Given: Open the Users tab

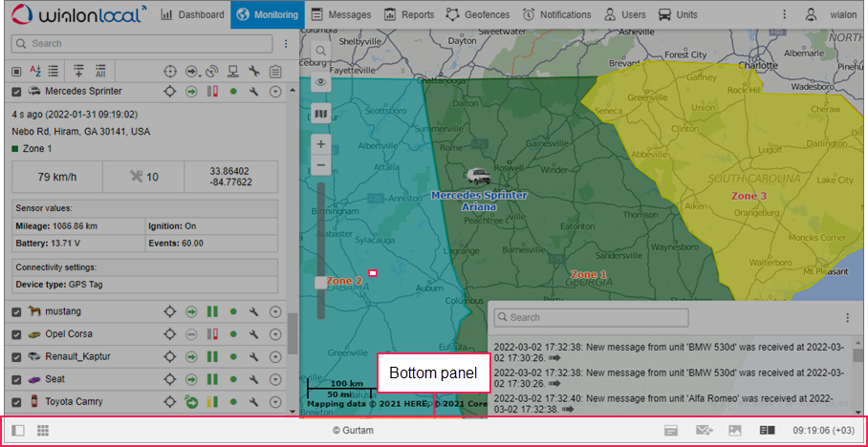Looking at the screenshot, I should point(625,14).
